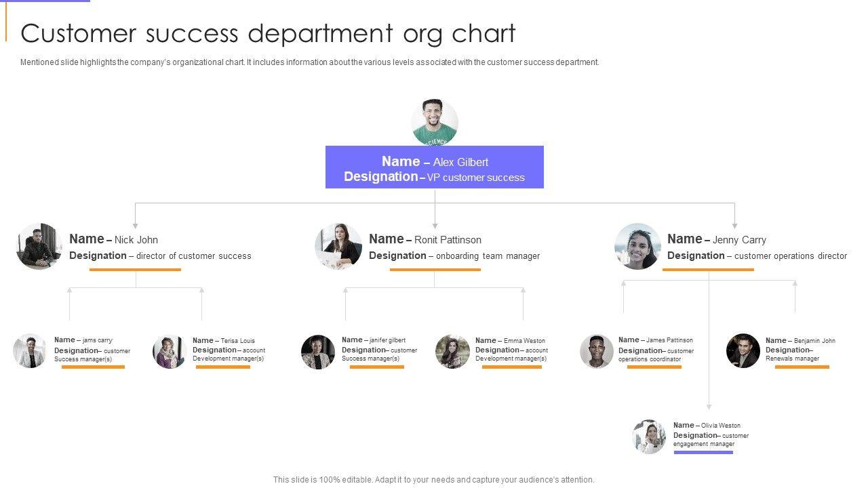The image size is (868, 488).
Task: Click jams carry's profile photo
Action: [x=30, y=351]
